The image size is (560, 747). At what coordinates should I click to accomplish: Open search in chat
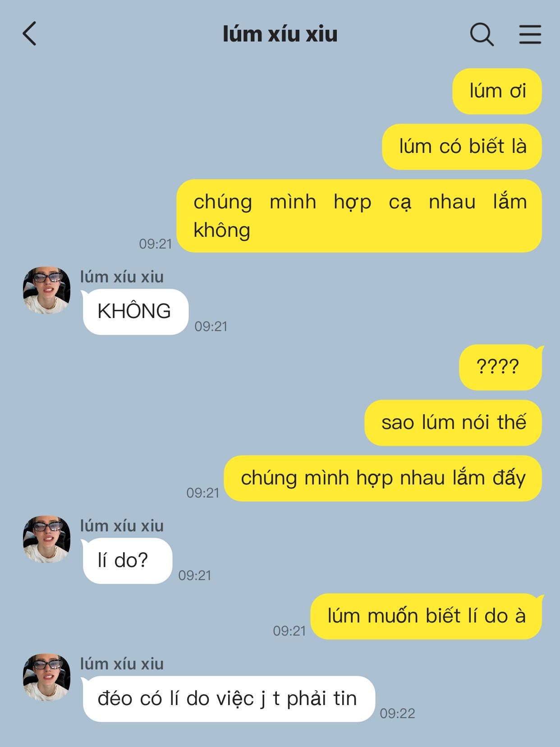[x=482, y=34]
